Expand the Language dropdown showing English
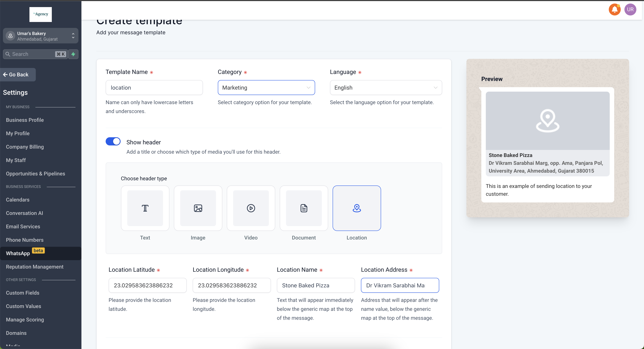 (386, 88)
